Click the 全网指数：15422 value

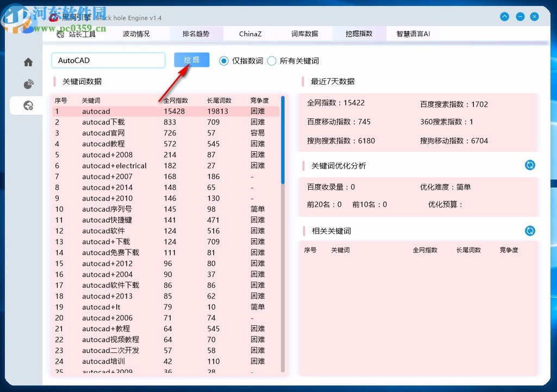[336, 103]
